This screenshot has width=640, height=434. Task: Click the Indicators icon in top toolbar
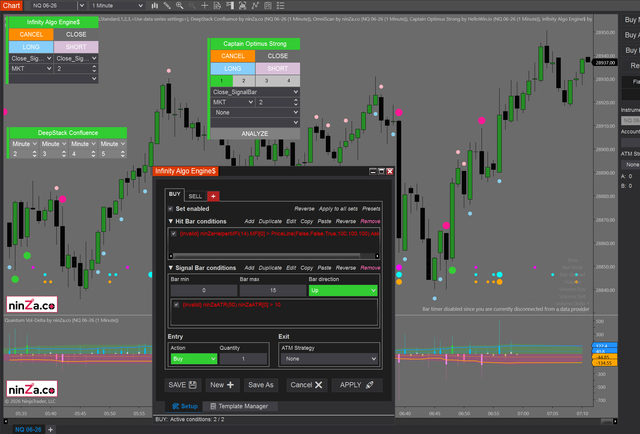click(x=242, y=6)
